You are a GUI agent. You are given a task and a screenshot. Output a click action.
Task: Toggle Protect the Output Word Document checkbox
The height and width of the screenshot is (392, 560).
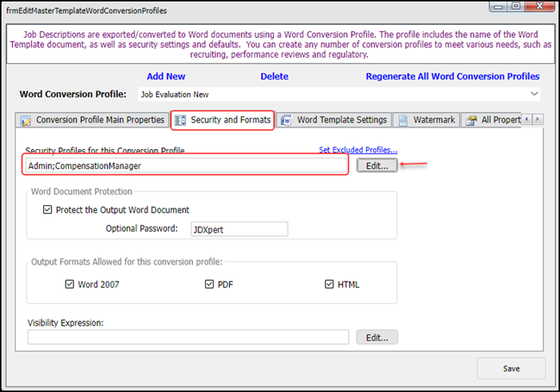(x=47, y=209)
